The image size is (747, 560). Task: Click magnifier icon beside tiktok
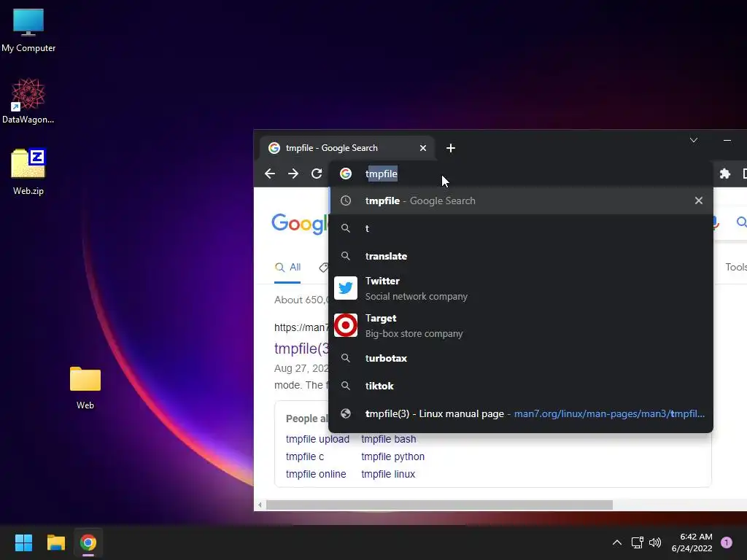pyautogui.click(x=346, y=386)
